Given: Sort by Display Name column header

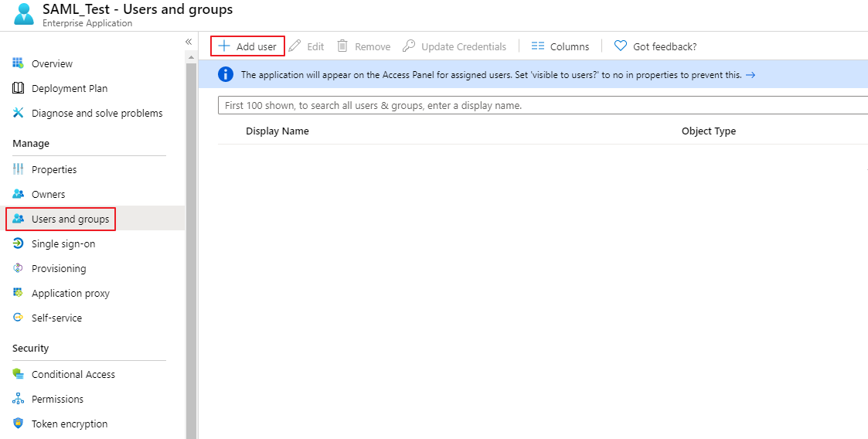Looking at the screenshot, I should pos(277,131).
